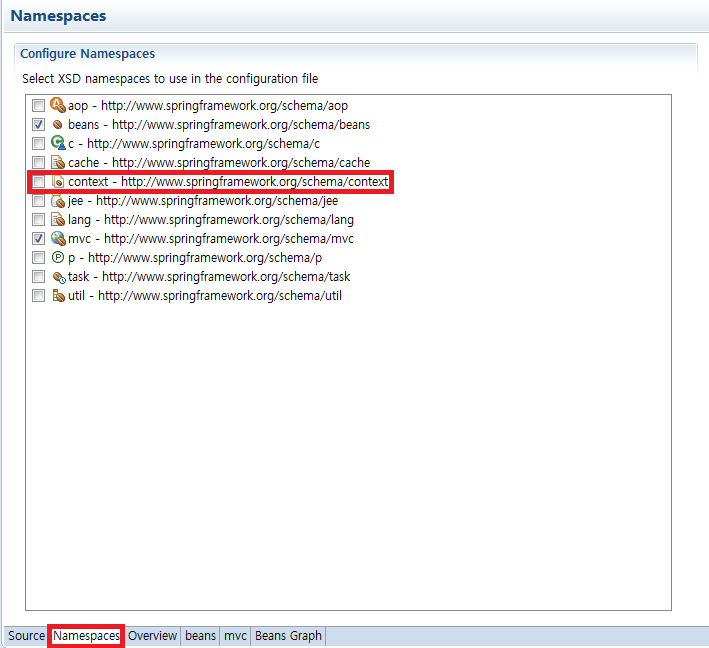Switch to the beans tab

200,636
